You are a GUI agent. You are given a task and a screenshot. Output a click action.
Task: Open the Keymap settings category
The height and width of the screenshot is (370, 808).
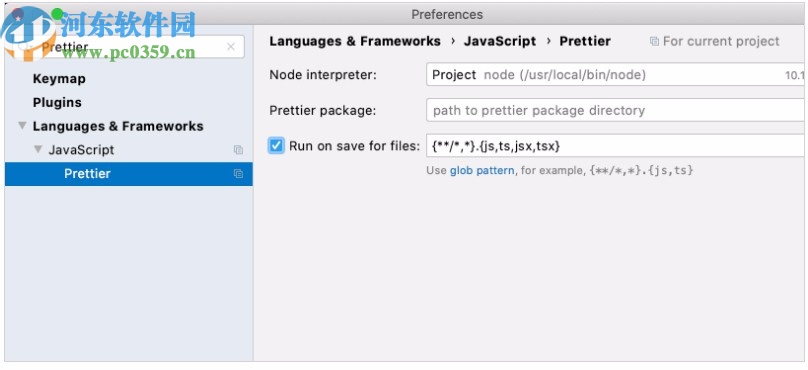59,79
